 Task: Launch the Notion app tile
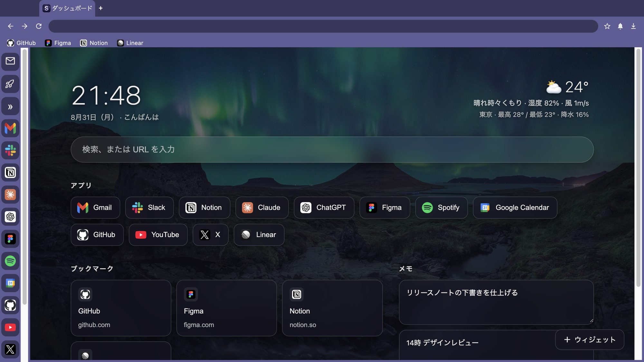coord(204,208)
